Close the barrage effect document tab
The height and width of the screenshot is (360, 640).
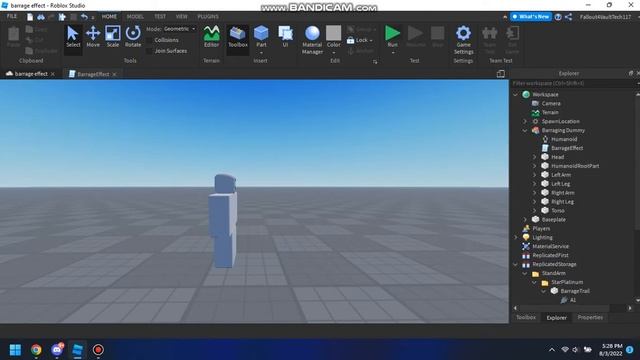pos(53,74)
